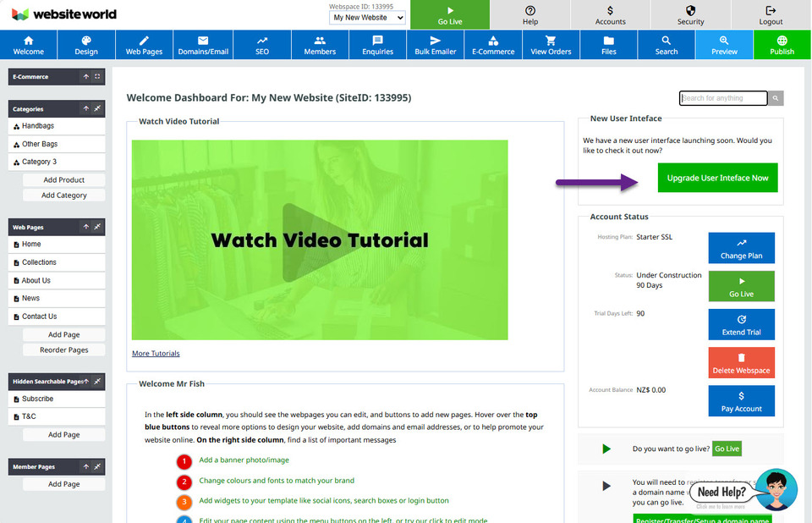Click the View Orders cart icon
Screen dimensions: 812x523
coord(551,40)
